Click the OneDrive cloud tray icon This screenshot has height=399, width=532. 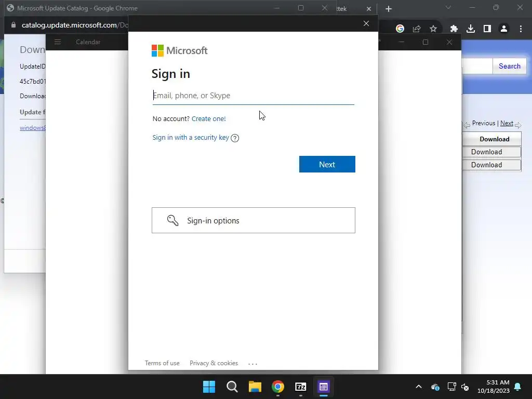pos(435,387)
